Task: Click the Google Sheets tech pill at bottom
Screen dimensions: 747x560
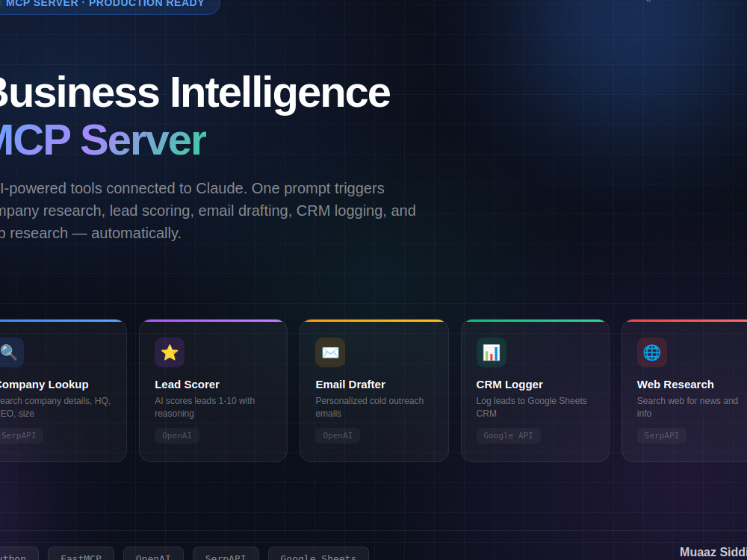Action: 318,555
